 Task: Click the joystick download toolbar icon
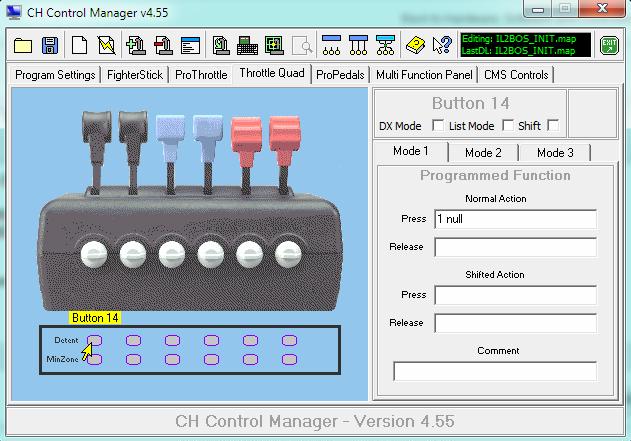pos(221,45)
